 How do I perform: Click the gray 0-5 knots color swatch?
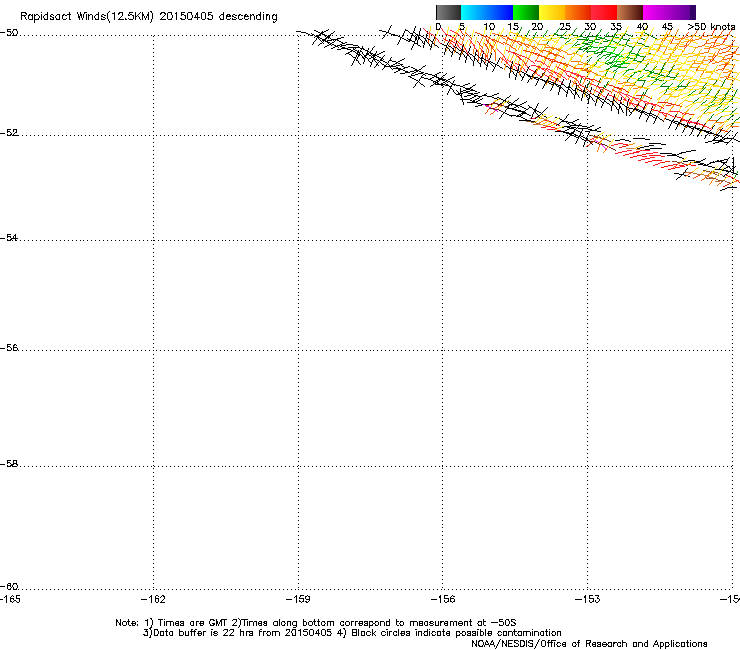(x=448, y=12)
